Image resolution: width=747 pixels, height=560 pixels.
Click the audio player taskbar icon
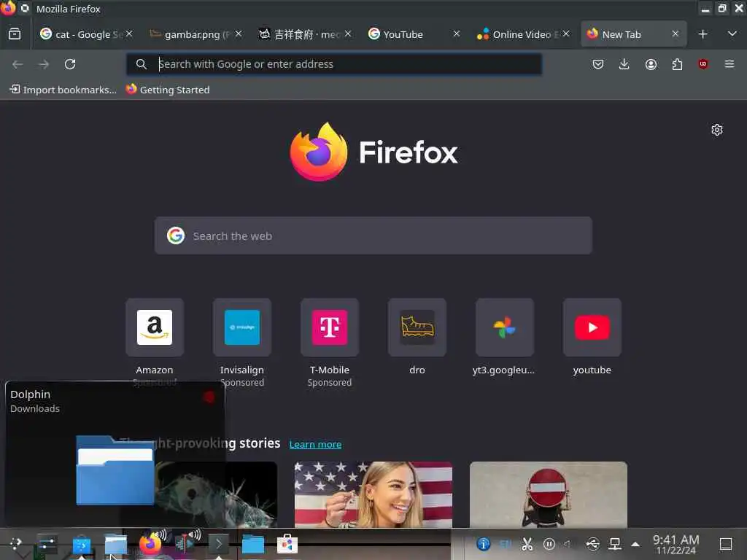[185, 543]
